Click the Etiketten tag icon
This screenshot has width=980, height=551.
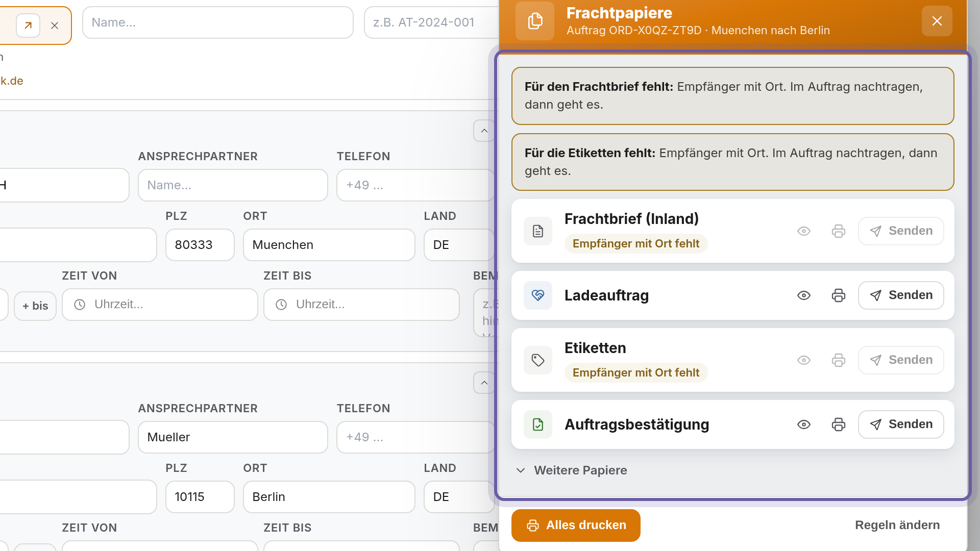(x=538, y=360)
